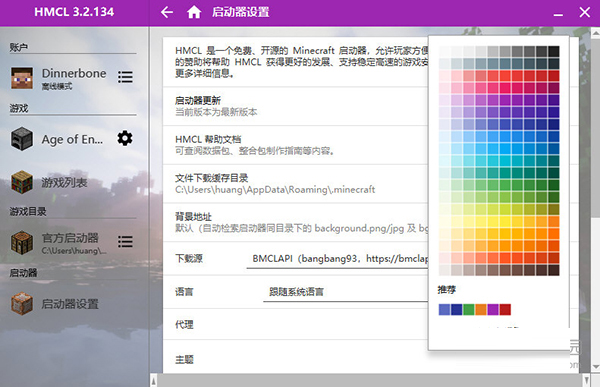
Task: Open the 文件下载缓存目录 row
Action: (x=295, y=184)
